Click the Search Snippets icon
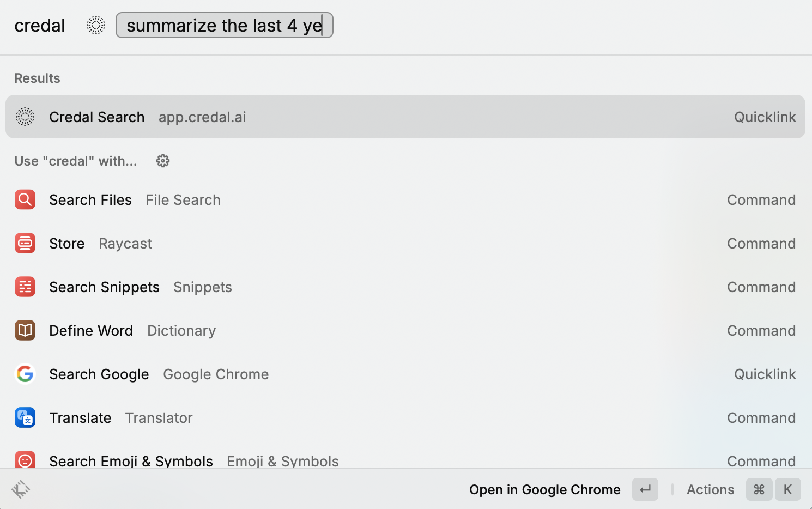This screenshot has height=509, width=812. (x=25, y=287)
